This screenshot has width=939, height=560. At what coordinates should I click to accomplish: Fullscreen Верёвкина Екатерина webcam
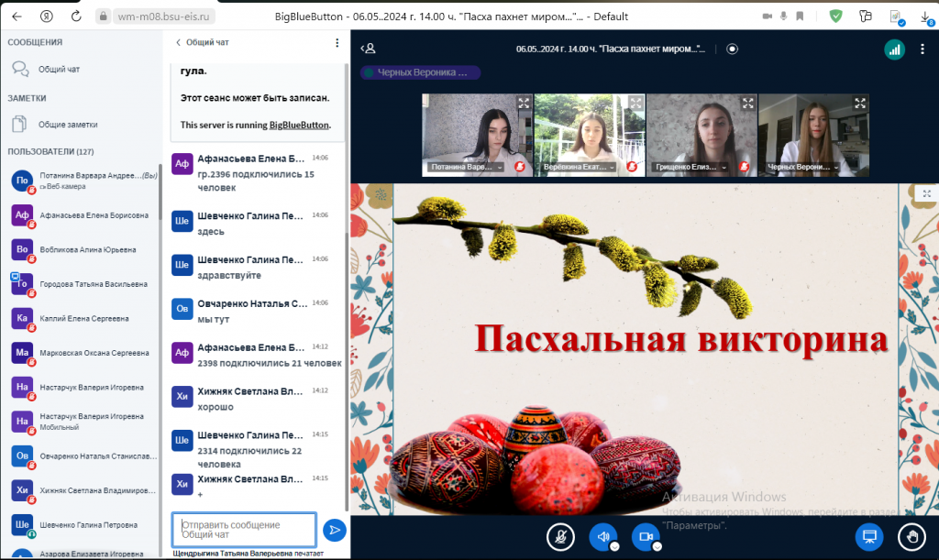[x=636, y=103]
